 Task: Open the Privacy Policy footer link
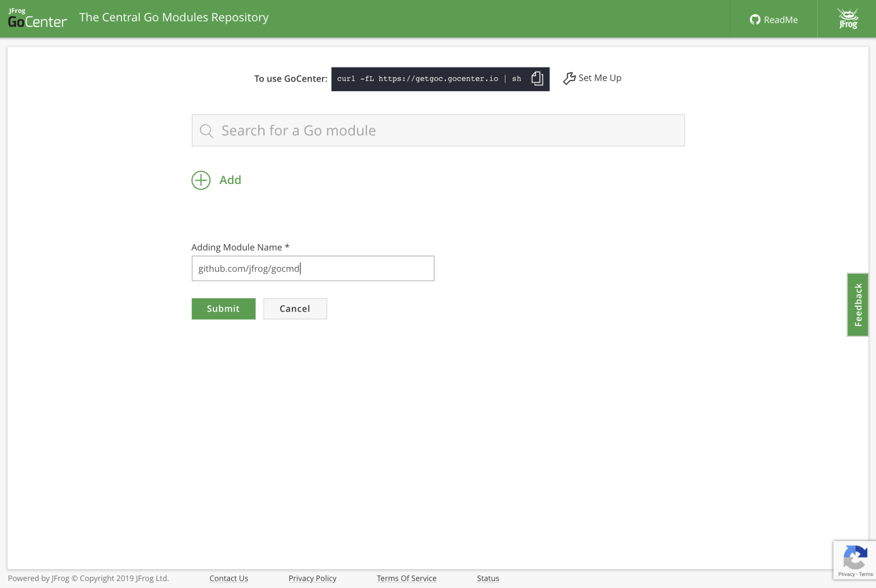(x=312, y=578)
